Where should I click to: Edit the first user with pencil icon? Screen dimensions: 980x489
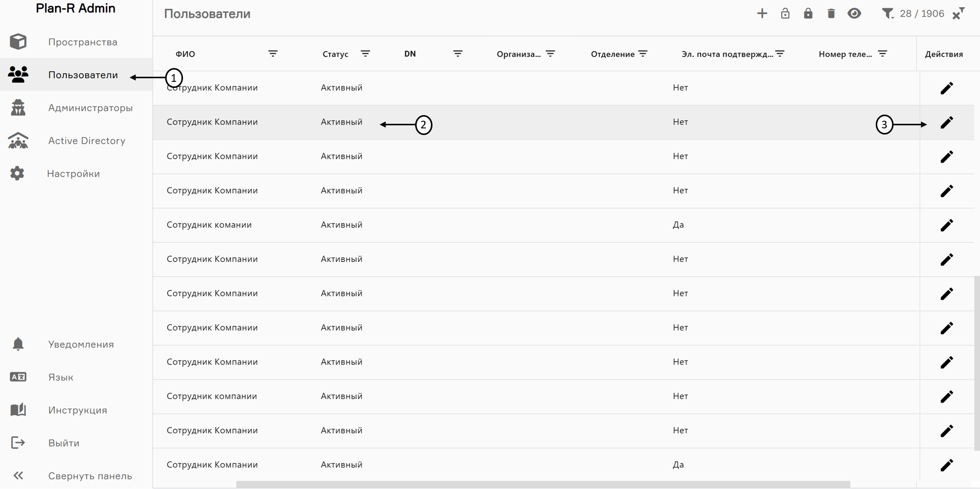point(946,88)
